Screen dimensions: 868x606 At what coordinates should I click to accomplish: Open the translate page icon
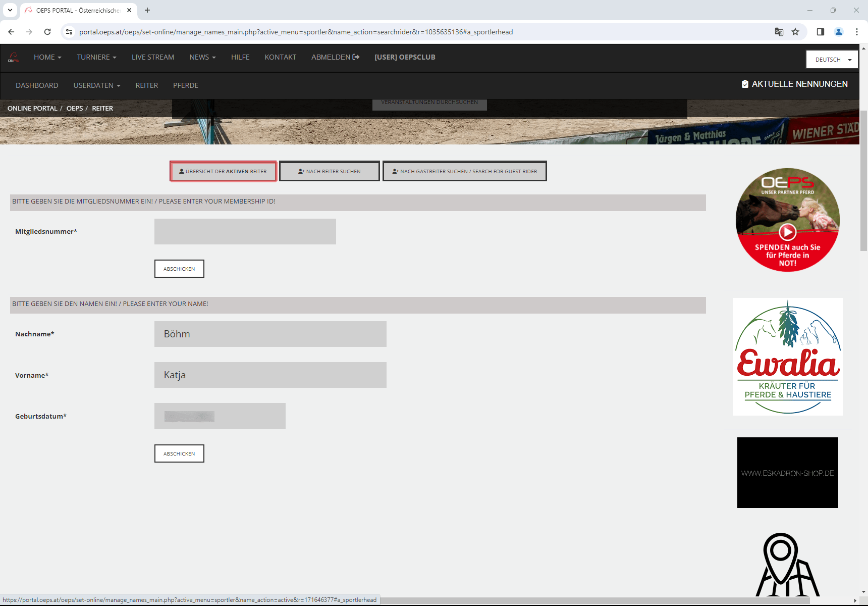click(779, 32)
